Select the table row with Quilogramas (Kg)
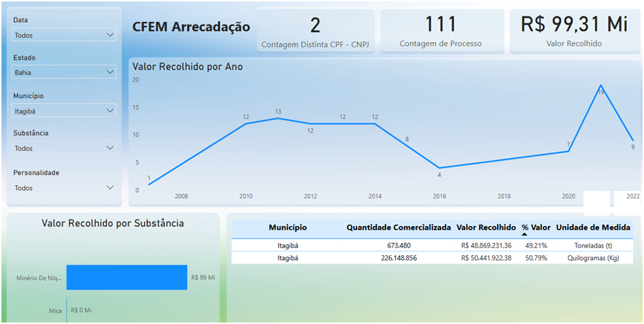 click(433, 258)
